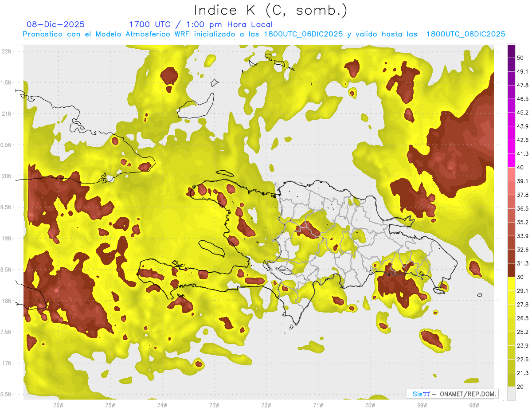Pick the dark brown swatch between 30 and 31.3
532x411 pixels.
tap(511, 270)
